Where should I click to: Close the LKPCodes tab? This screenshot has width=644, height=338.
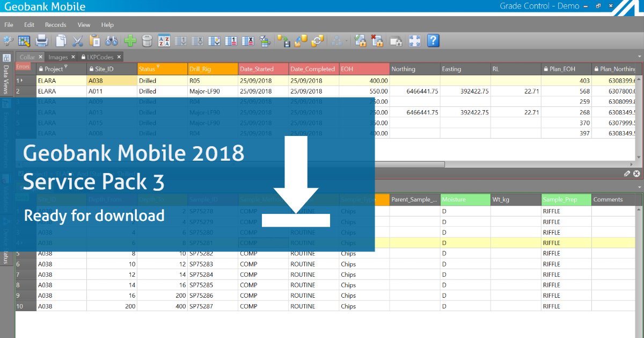[x=119, y=57]
